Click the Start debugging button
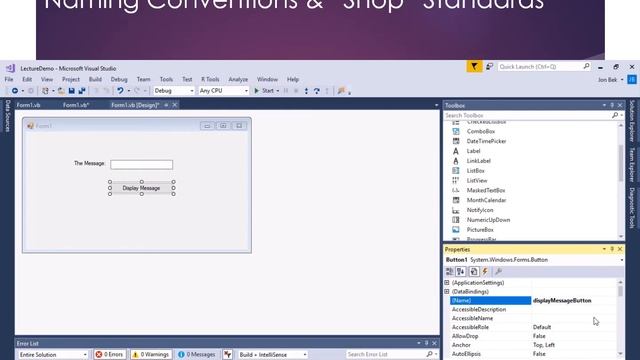Image resolution: width=640 pixels, height=360 pixels. 264,91
